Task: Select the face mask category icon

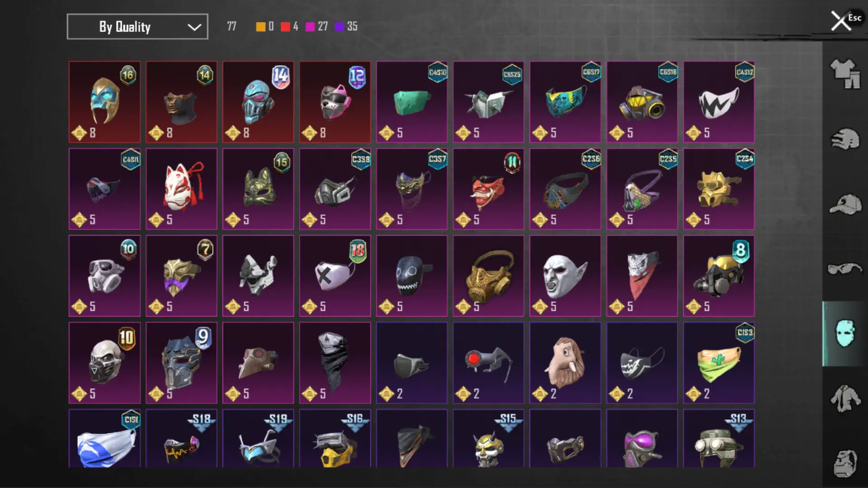Action: pyautogui.click(x=845, y=333)
